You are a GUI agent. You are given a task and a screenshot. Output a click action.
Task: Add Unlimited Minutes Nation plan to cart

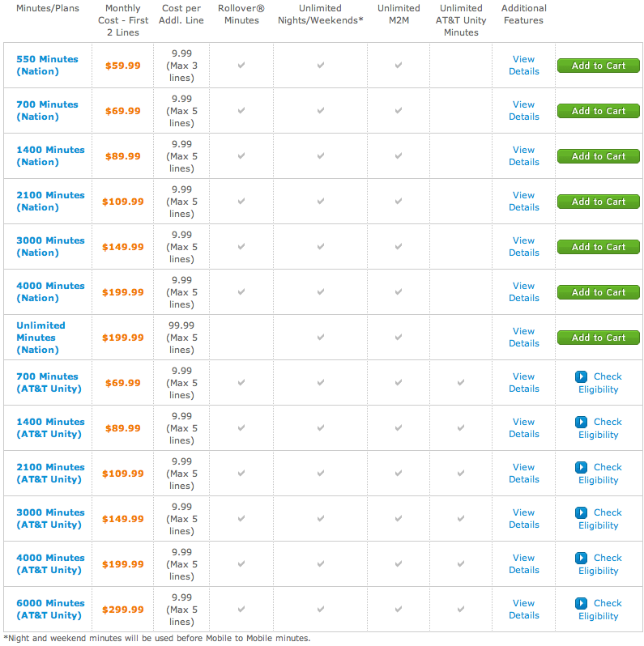[x=598, y=338]
